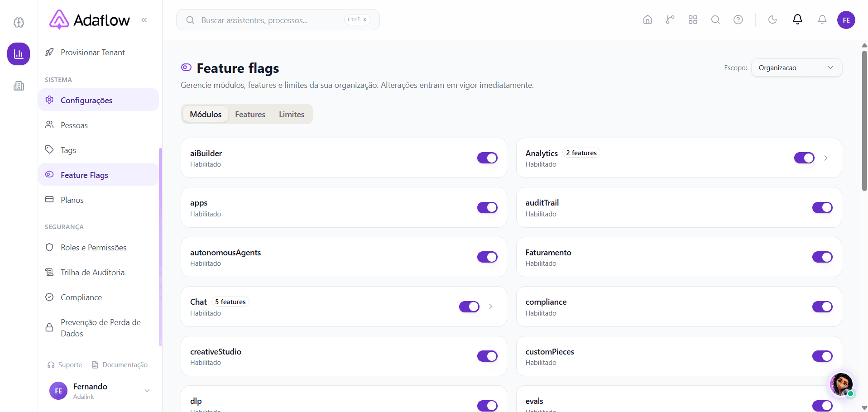Open the bar chart icon in left rail

point(19,54)
